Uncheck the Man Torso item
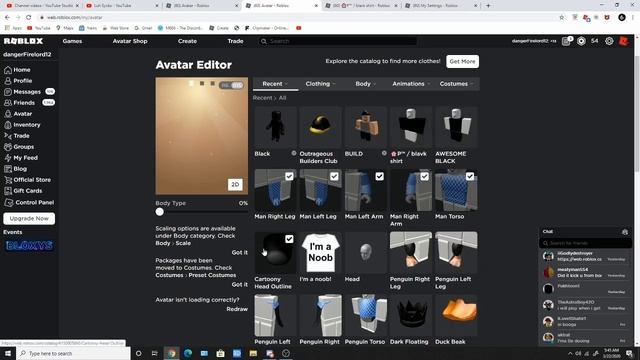The width and height of the screenshot is (640, 360). [470, 176]
